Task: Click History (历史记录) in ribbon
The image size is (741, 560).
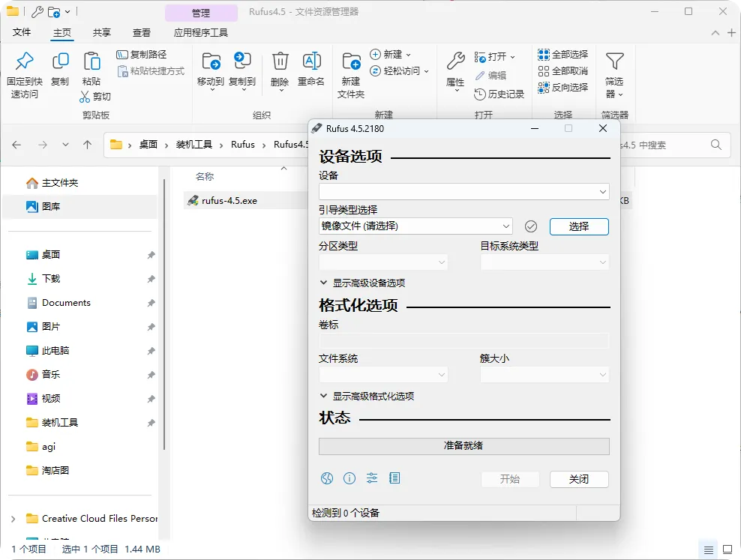Action: pyautogui.click(x=499, y=94)
